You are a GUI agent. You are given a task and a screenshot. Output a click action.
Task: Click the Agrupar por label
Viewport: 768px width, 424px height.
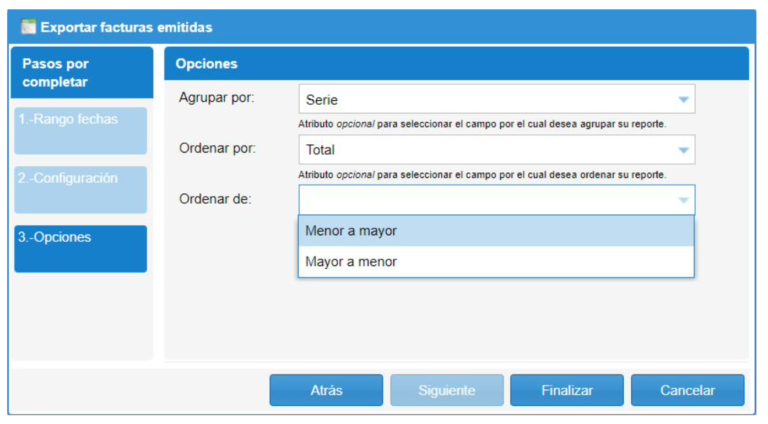click(x=217, y=98)
